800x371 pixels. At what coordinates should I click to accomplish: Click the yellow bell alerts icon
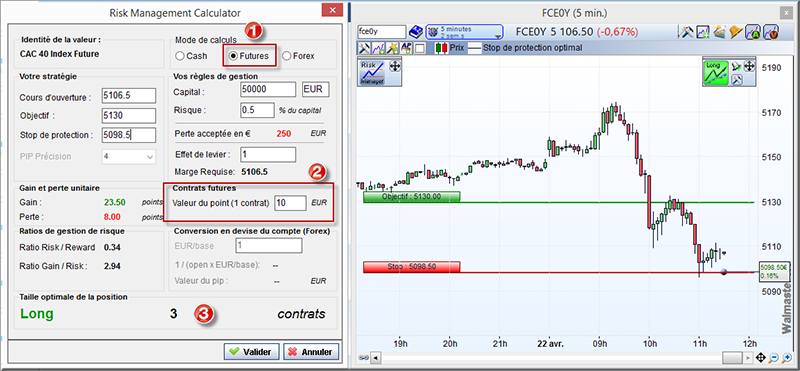[x=736, y=32]
